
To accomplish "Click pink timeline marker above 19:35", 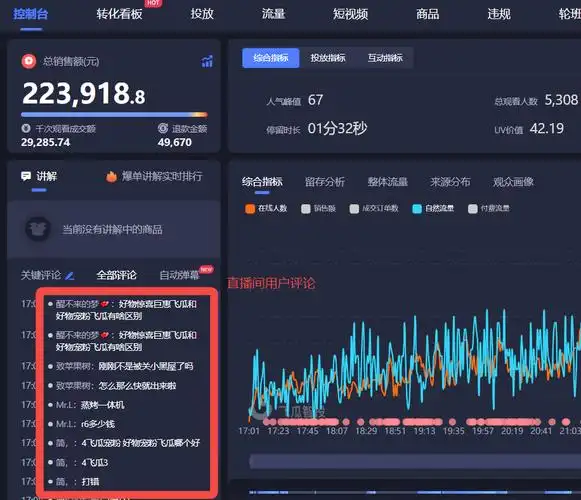I will (x=452, y=422).
